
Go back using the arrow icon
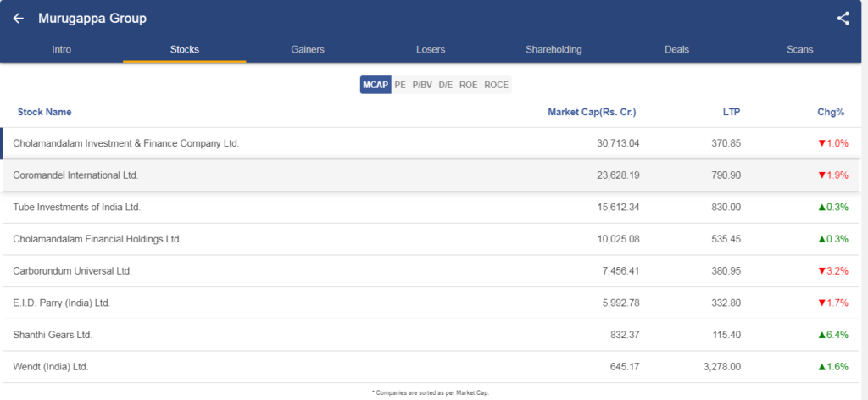click(x=19, y=19)
